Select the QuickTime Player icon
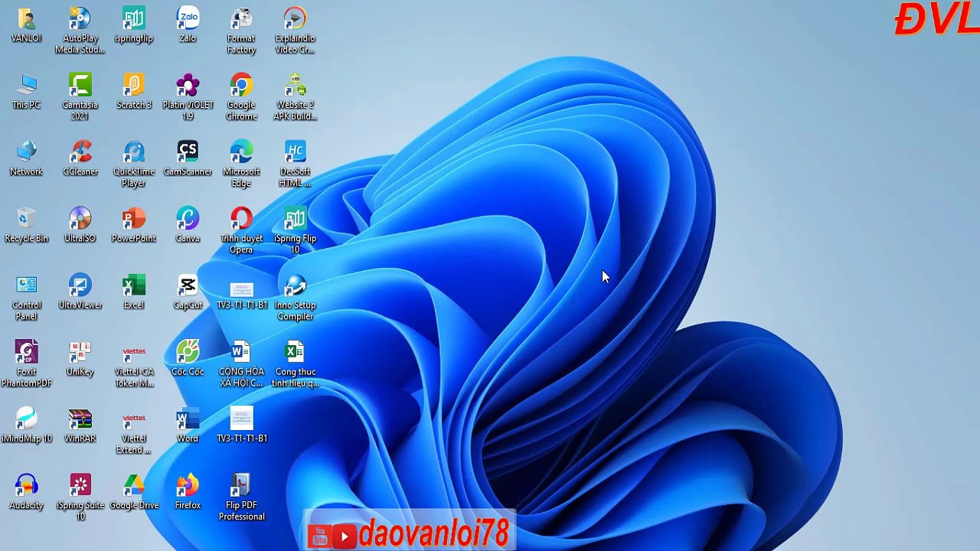 [134, 164]
